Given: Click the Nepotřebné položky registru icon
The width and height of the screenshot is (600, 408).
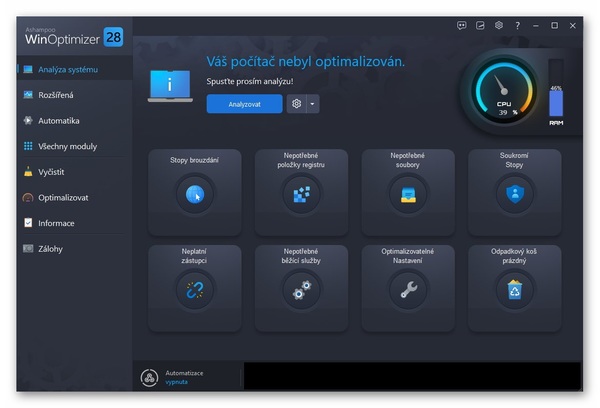Looking at the screenshot, I should point(301,194).
